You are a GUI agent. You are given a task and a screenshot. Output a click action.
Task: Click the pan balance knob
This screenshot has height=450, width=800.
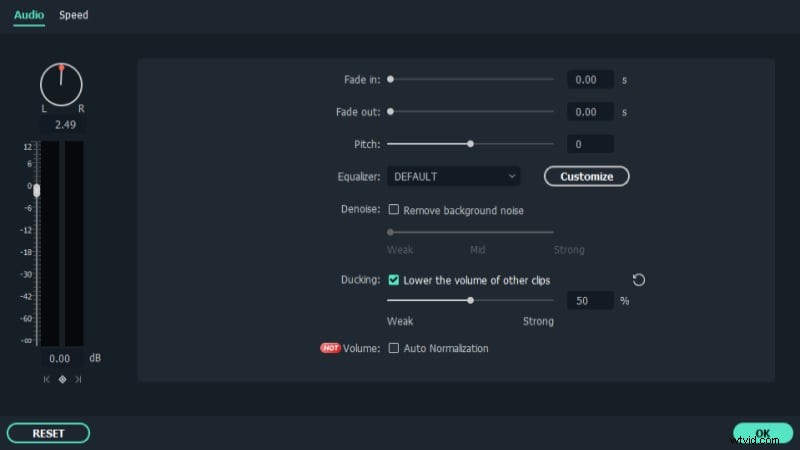click(x=61, y=84)
